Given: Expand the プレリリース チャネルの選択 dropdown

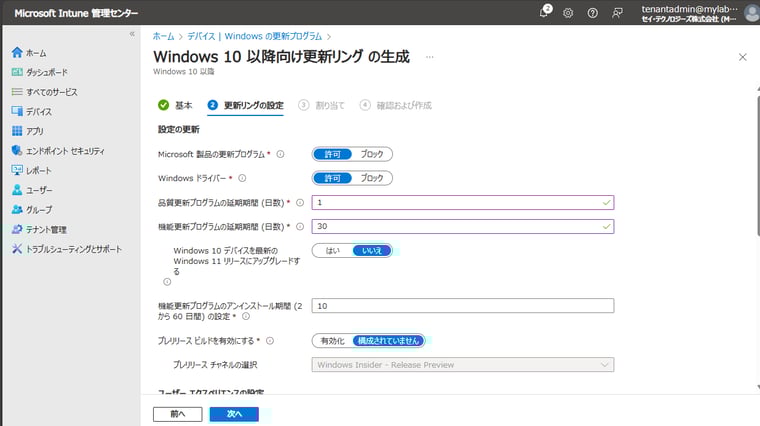Looking at the screenshot, I should 463,365.
